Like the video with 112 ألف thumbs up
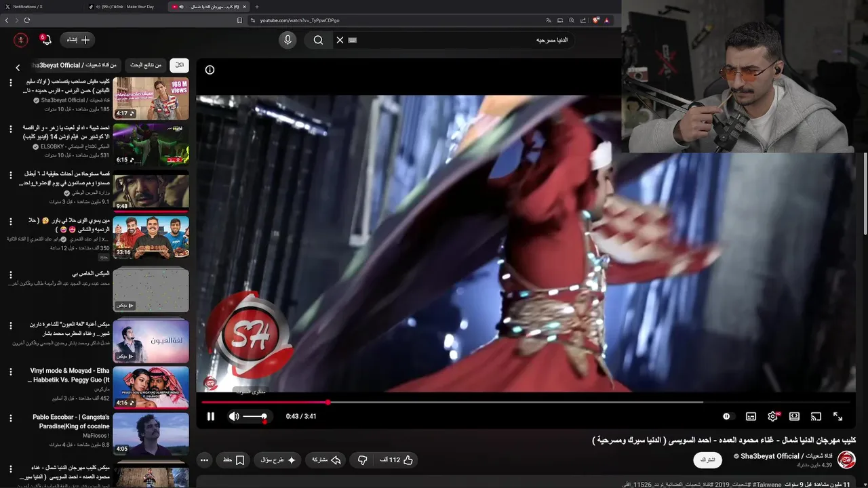 [x=397, y=460]
